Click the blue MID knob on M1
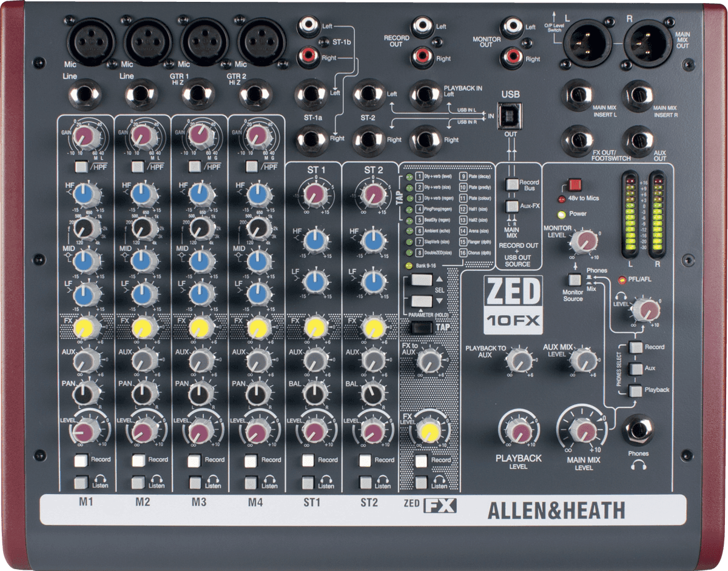The height and width of the screenshot is (571, 728). 84,261
